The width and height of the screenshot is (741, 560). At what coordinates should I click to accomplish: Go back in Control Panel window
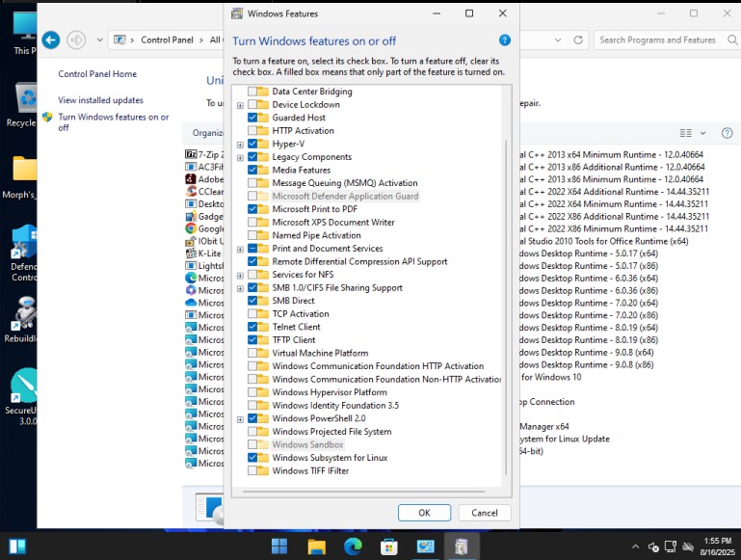(x=51, y=40)
